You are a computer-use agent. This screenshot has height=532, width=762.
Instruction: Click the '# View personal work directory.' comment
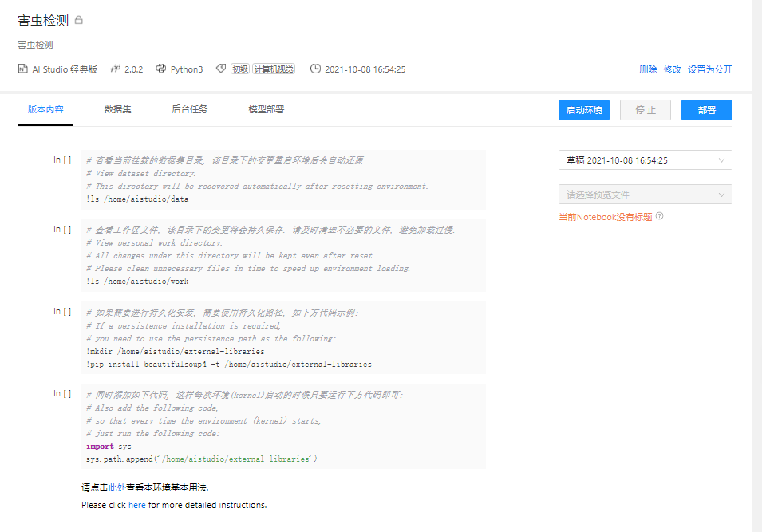click(x=155, y=242)
